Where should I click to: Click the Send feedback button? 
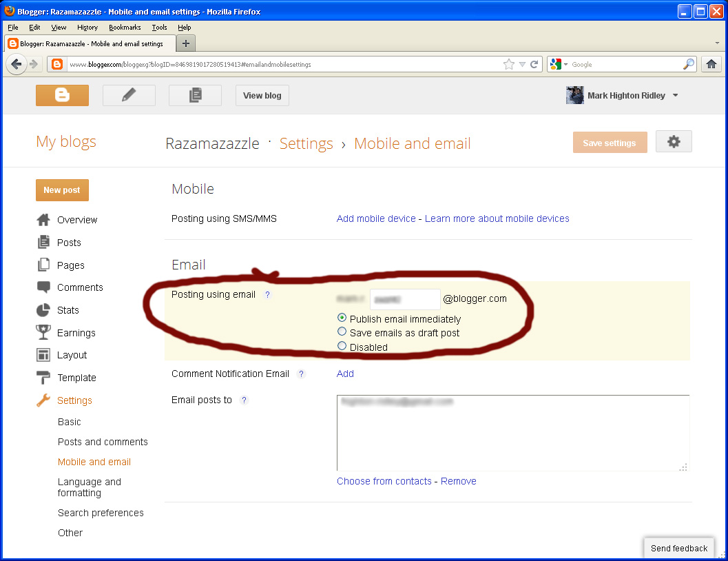pyautogui.click(x=679, y=548)
